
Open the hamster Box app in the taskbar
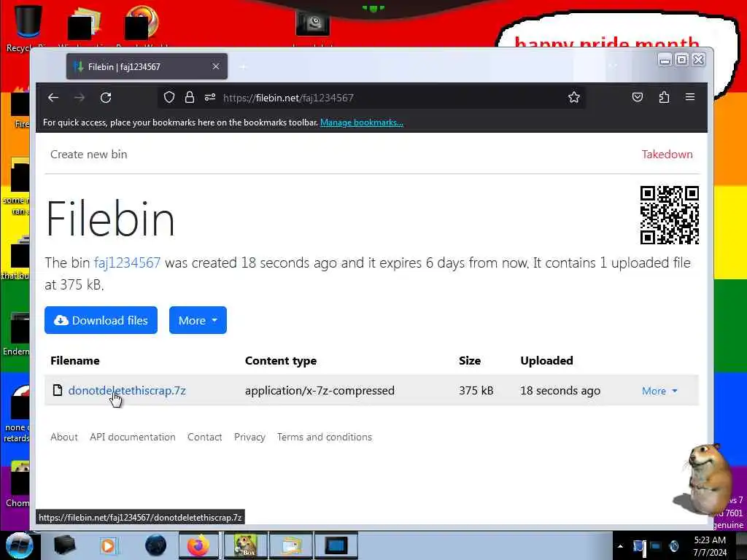(x=246, y=545)
